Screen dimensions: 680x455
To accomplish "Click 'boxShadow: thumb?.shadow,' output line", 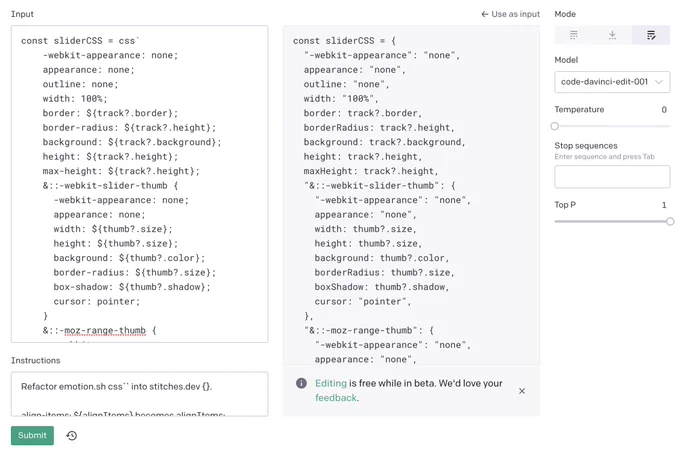I will point(382,287).
